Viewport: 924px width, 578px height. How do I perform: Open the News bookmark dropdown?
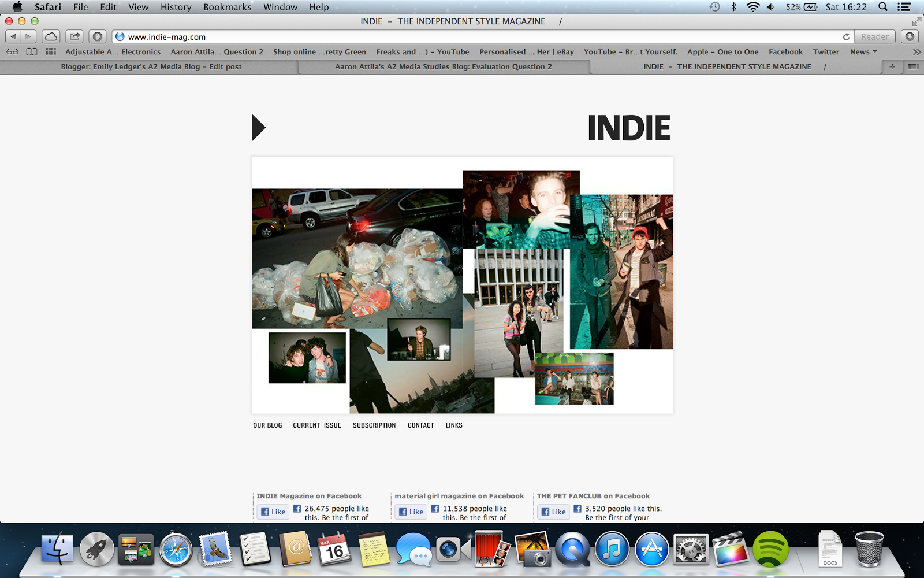coord(863,51)
